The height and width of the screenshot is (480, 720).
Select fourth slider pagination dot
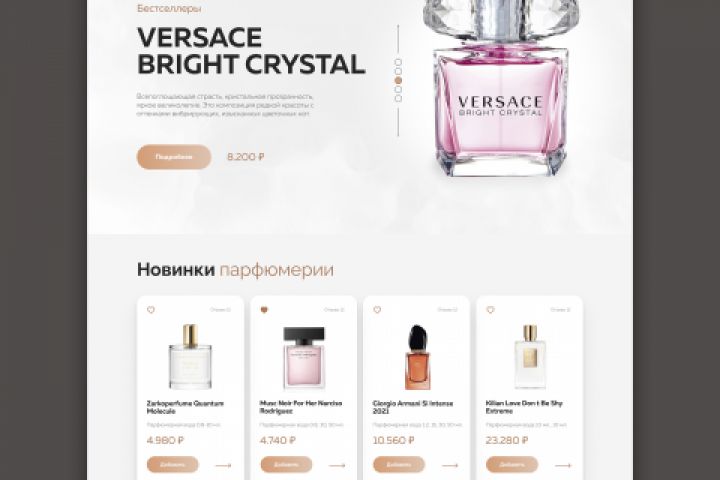pyautogui.click(x=398, y=90)
